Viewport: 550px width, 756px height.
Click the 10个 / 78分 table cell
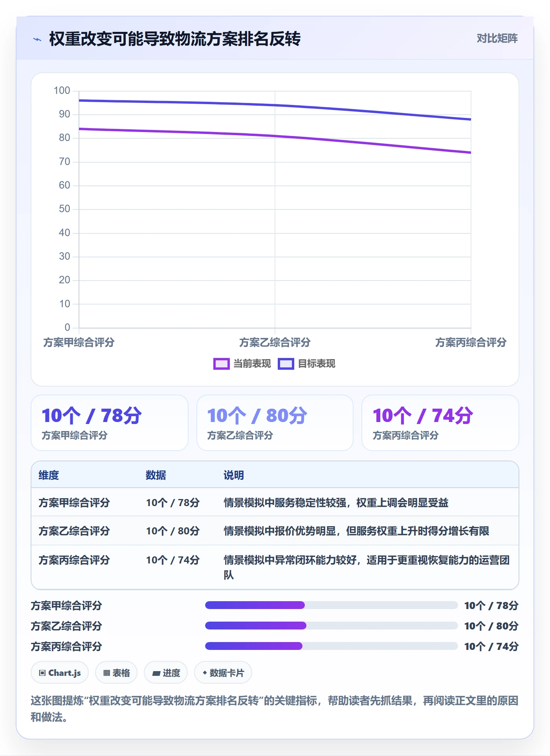173,503
